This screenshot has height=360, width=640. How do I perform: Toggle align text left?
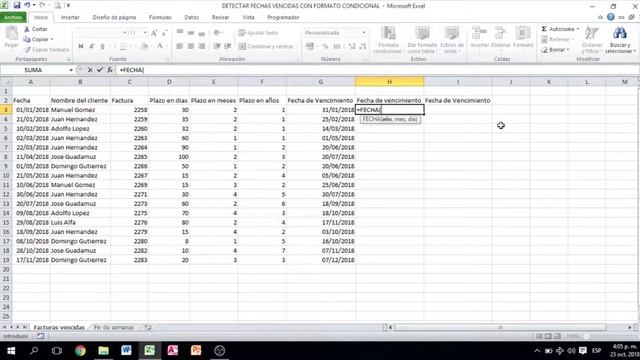tap(180, 46)
